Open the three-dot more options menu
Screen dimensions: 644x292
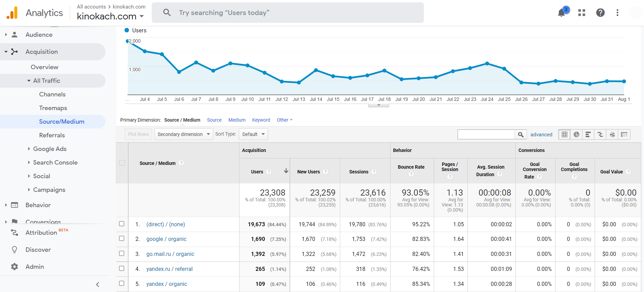click(617, 13)
